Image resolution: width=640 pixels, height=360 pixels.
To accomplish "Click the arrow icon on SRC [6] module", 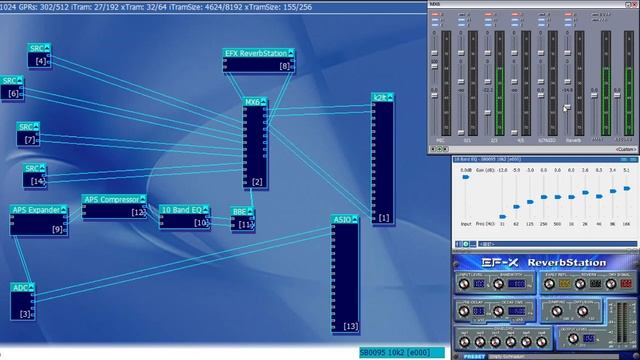I will [x=20, y=80].
